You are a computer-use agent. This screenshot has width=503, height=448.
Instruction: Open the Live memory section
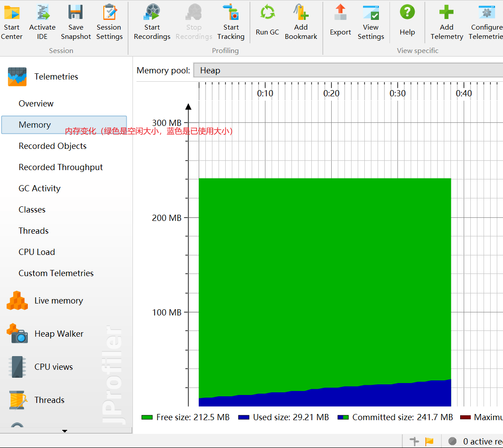[x=58, y=301]
